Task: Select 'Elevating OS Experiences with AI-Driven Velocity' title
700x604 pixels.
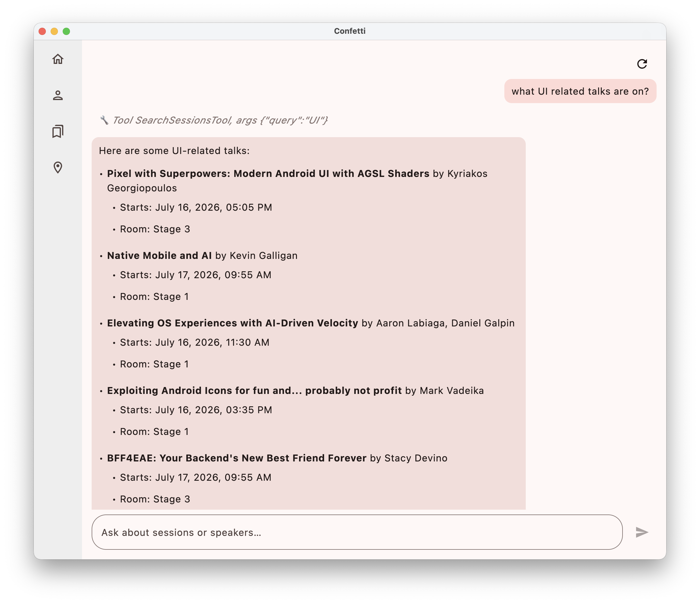Action: point(232,323)
